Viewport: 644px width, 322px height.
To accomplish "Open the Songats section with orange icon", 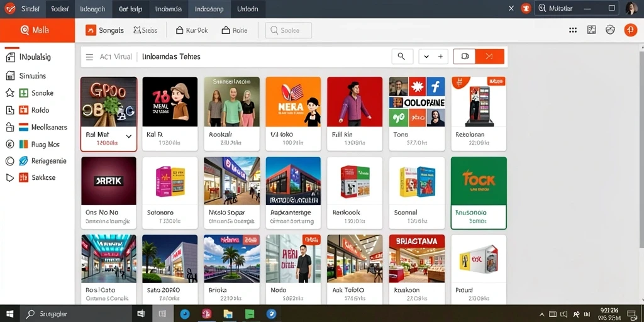I will pos(105,30).
